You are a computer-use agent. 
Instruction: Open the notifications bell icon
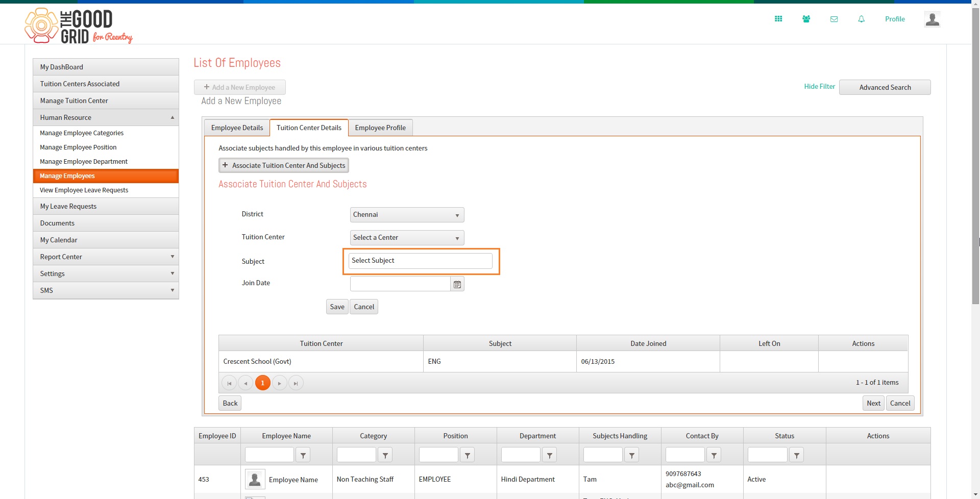pos(862,19)
